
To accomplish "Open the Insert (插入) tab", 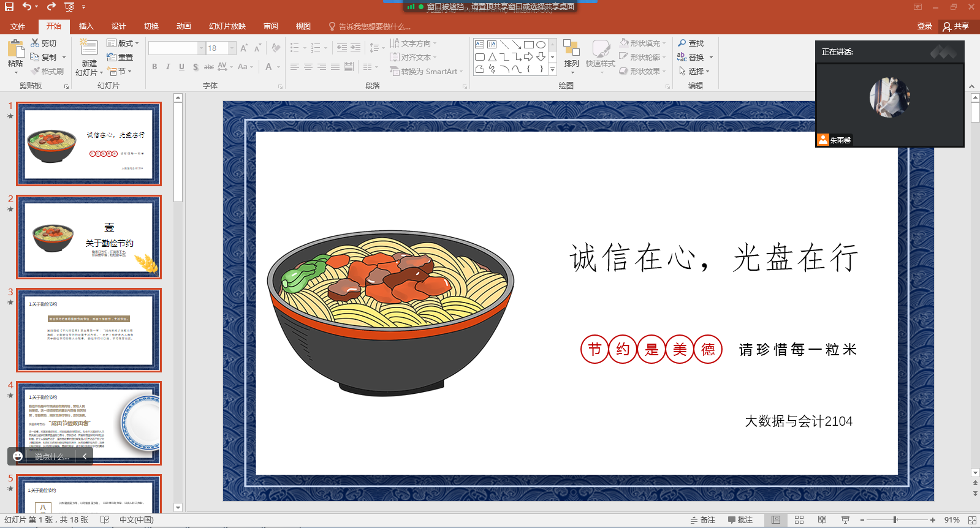I will [x=86, y=26].
